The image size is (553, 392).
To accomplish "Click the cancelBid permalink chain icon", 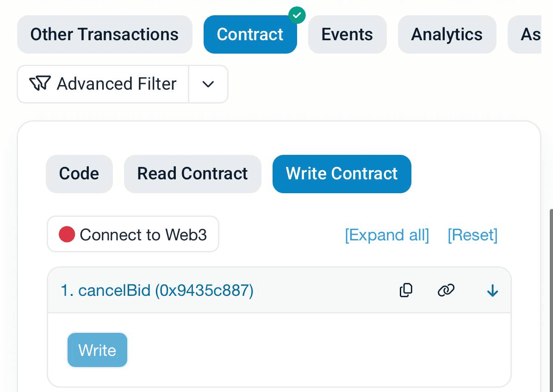I will point(446,290).
